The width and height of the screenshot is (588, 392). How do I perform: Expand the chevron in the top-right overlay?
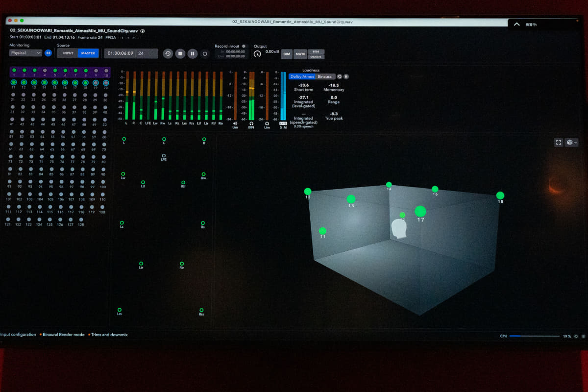point(516,24)
